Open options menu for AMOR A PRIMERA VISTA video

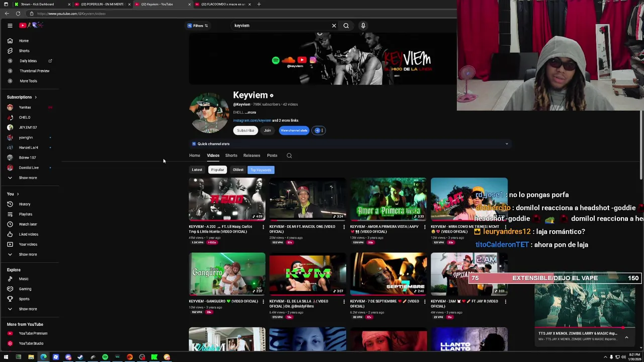point(425,227)
